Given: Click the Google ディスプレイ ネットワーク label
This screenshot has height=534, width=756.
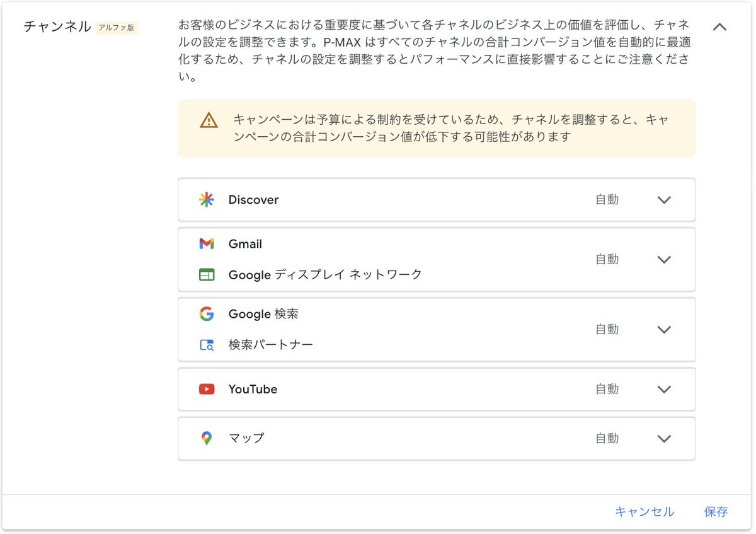Looking at the screenshot, I should (325, 275).
